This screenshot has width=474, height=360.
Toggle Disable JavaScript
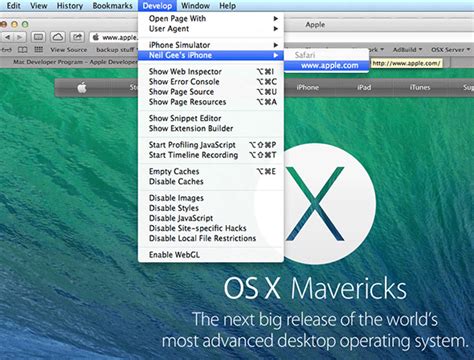[x=211, y=218]
